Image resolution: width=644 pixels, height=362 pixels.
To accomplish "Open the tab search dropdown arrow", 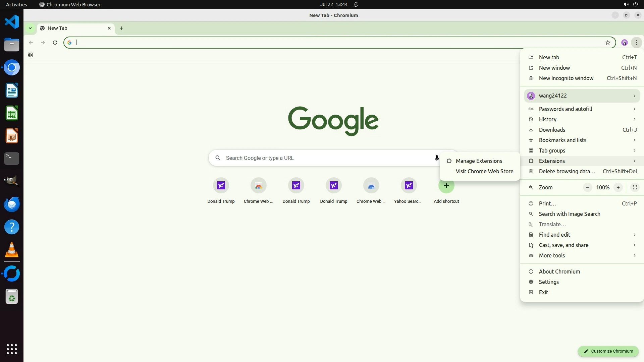I will point(30,28).
